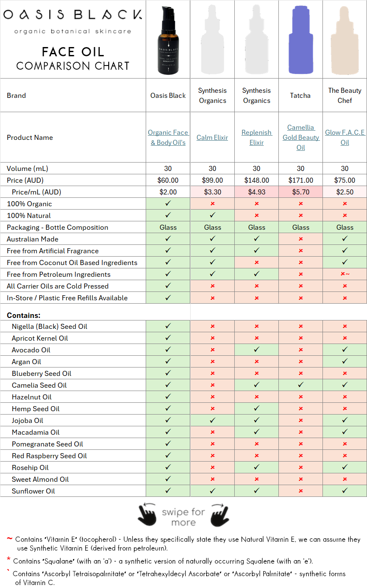
Task: Click the $4.93 price per mL cell
Action: 257,192
